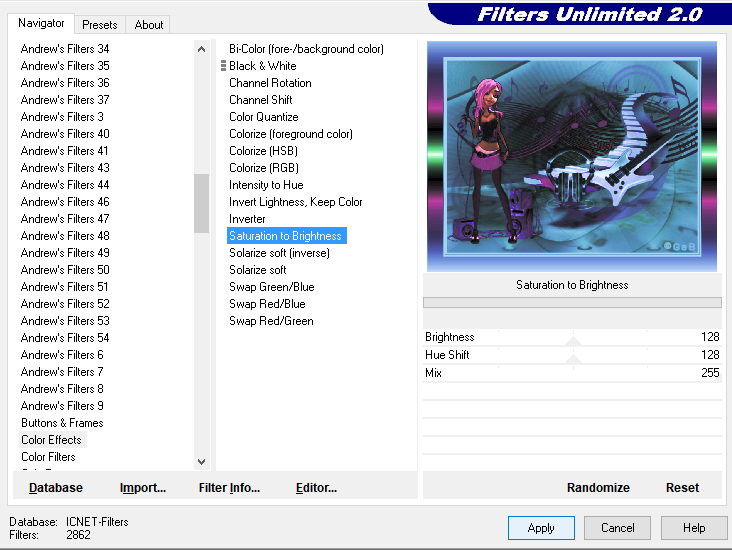Open the filter Editor...

316,487
